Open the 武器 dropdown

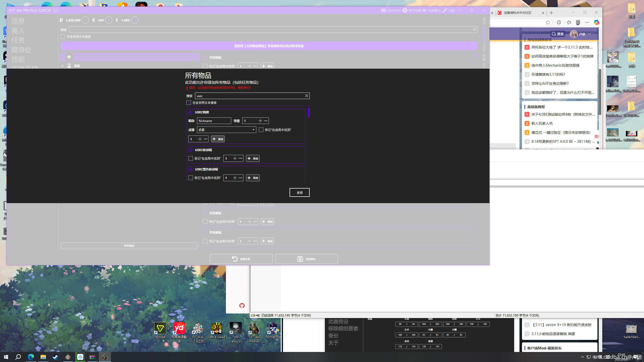click(226, 130)
